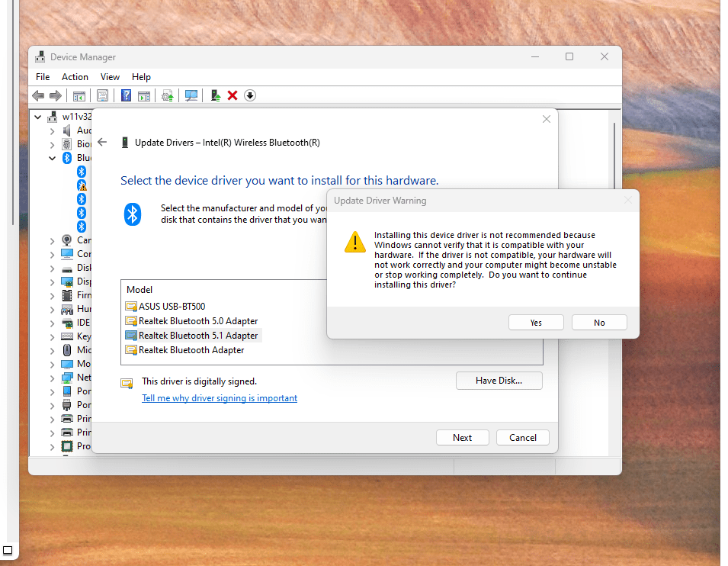Select the Bluetooth device with warning triangle
The width and height of the screenshot is (728, 566).
tap(82, 185)
